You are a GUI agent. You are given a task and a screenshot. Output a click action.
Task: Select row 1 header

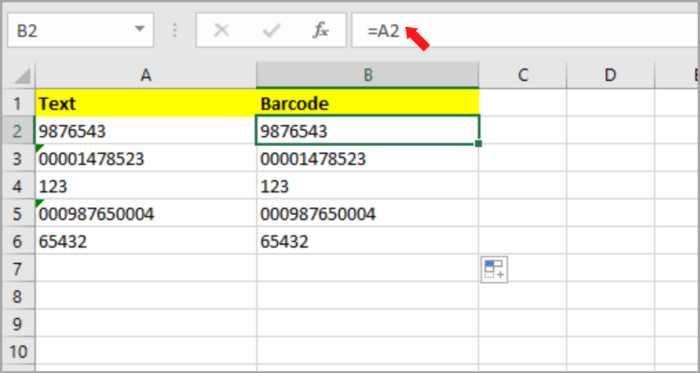click(x=18, y=103)
